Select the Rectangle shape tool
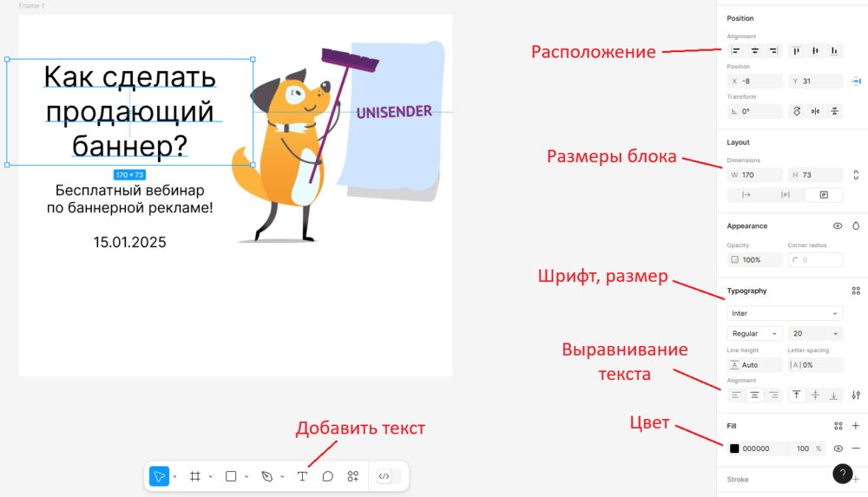The width and height of the screenshot is (868, 497). [x=231, y=476]
